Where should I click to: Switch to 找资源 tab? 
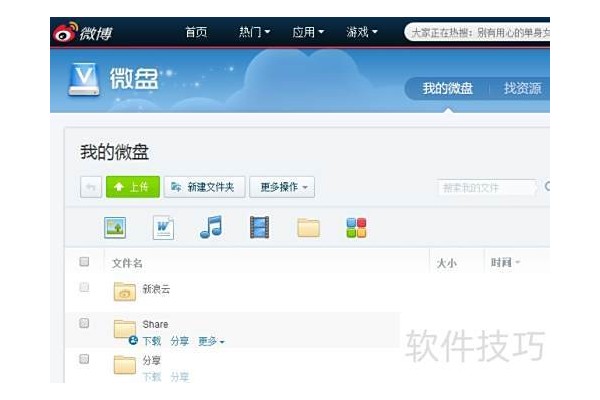[x=522, y=88]
